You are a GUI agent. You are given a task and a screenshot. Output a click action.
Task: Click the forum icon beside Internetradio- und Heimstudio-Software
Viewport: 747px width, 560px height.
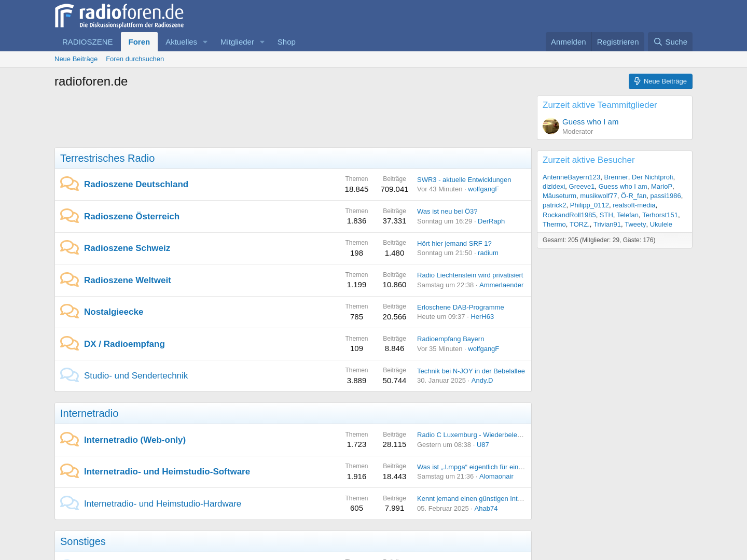[x=70, y=471]
